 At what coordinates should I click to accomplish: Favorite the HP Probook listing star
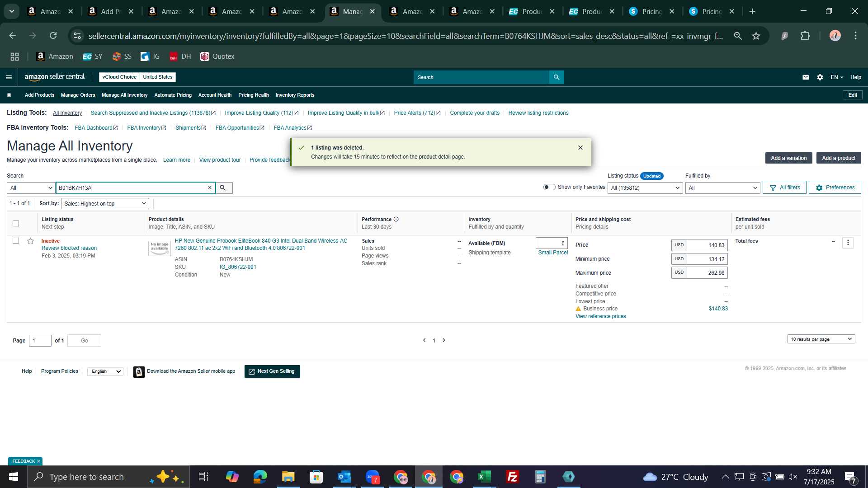pos(30,241)
